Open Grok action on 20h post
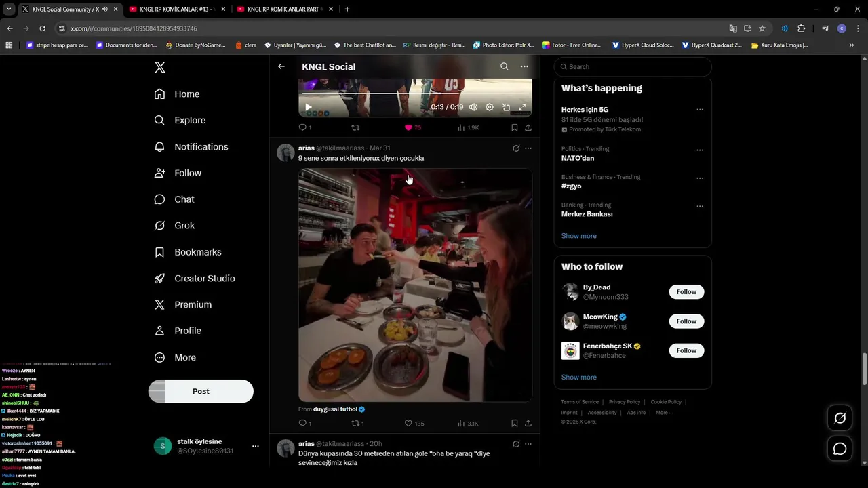The image size is (868, 488). tap(515, 444)
